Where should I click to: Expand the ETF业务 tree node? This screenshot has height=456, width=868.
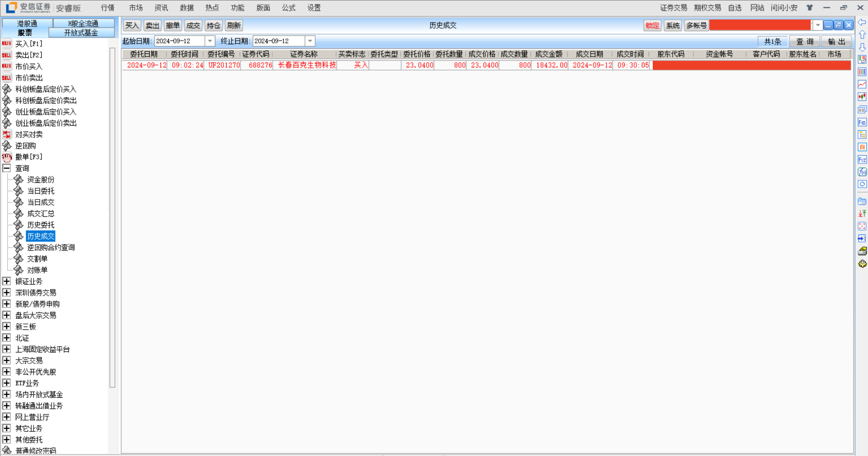point(6,383)
